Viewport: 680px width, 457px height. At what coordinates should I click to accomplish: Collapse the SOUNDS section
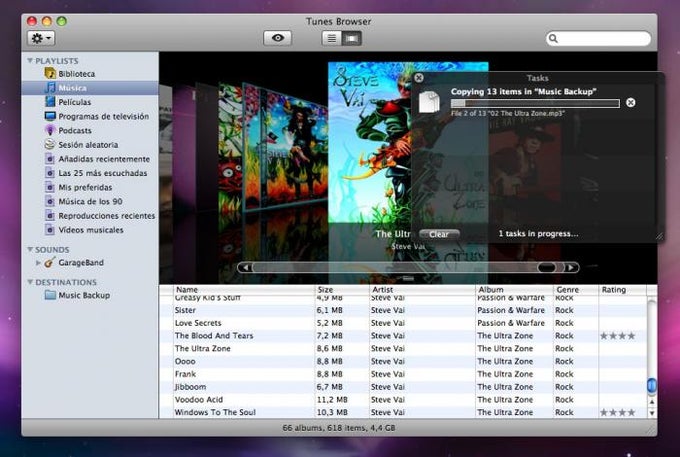(30, 249)
